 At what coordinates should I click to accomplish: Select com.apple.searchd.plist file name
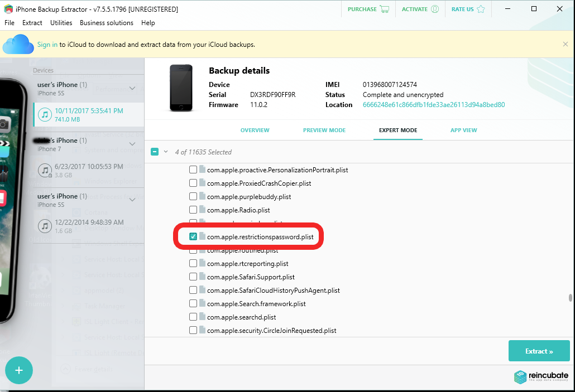(x=241, y=317)
